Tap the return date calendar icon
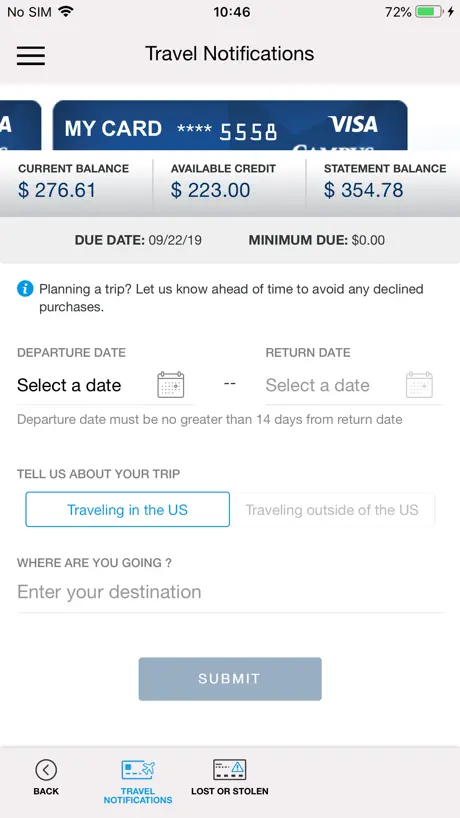Image resolution: width=460 pixels, height=818 pixels. point(419,385)
